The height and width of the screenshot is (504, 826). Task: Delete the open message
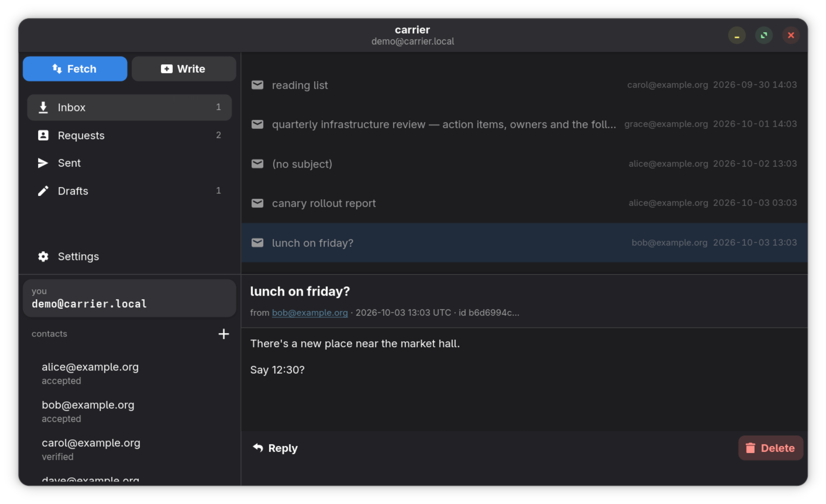[770, 448]
